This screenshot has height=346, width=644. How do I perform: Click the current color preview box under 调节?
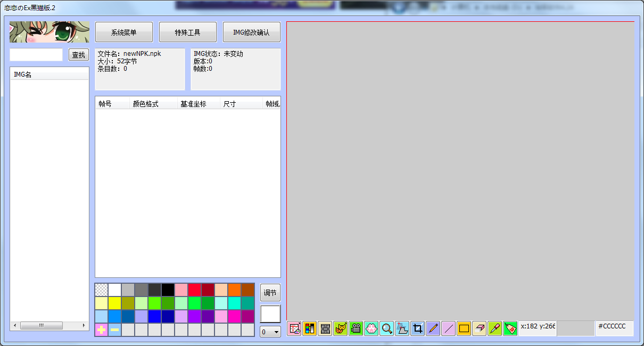tap(270, 314)
